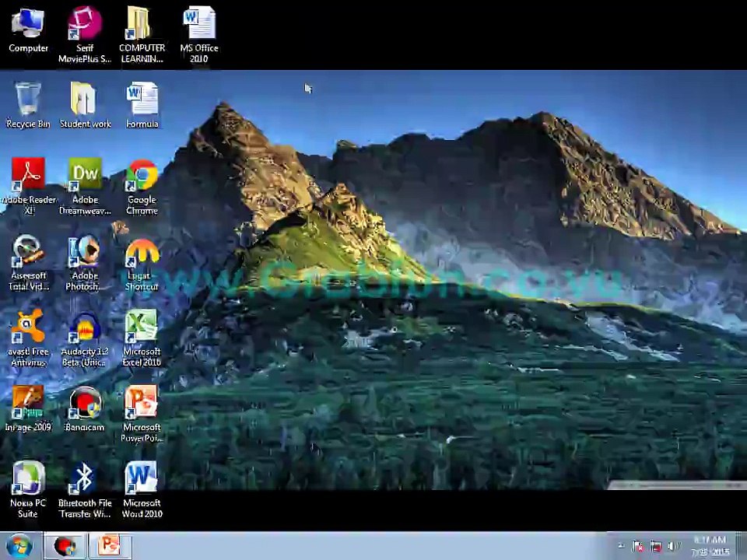Select the Adobe Dreamweaver shortcut

pos(85,186)
